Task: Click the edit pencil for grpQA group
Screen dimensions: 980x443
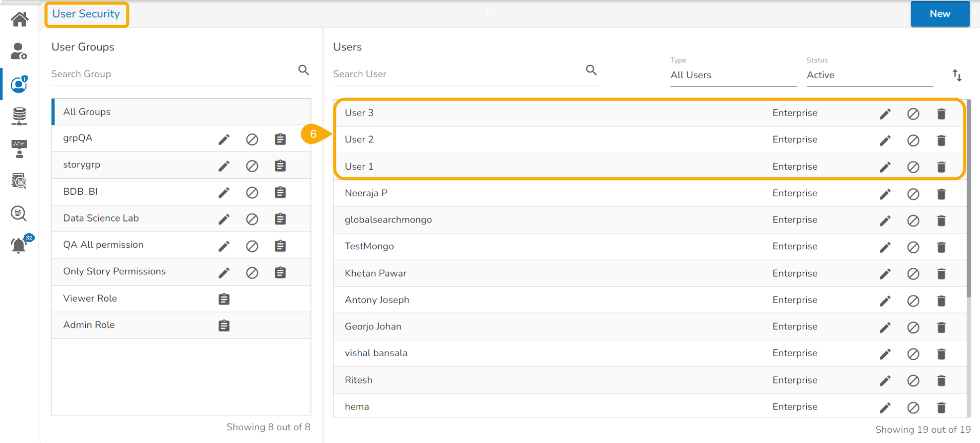Action: pos(224,139)
